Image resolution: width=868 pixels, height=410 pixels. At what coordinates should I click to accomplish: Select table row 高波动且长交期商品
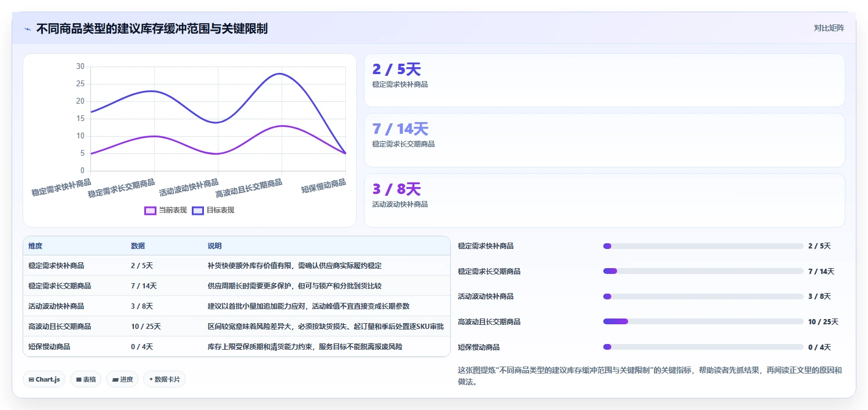click(x=236, y=326)
